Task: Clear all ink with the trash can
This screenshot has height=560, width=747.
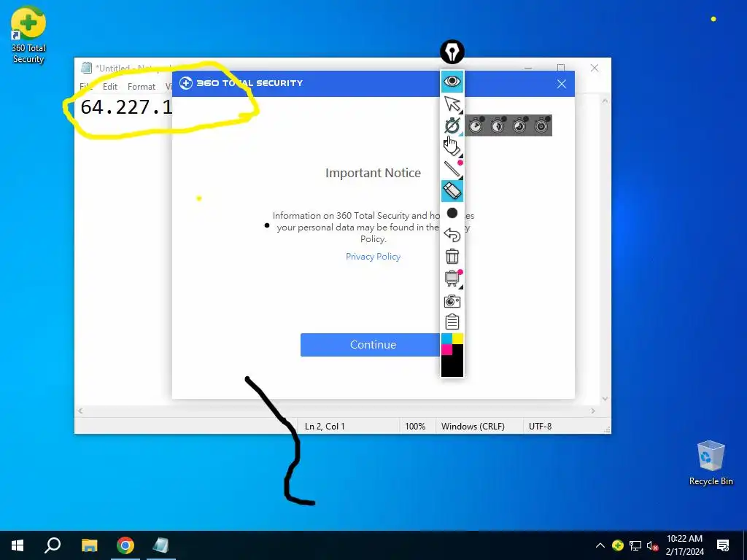Action: point(452,257)
